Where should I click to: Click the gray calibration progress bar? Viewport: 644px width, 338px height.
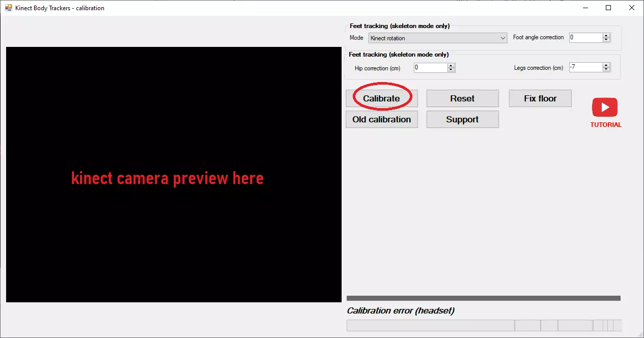[484, 298]
